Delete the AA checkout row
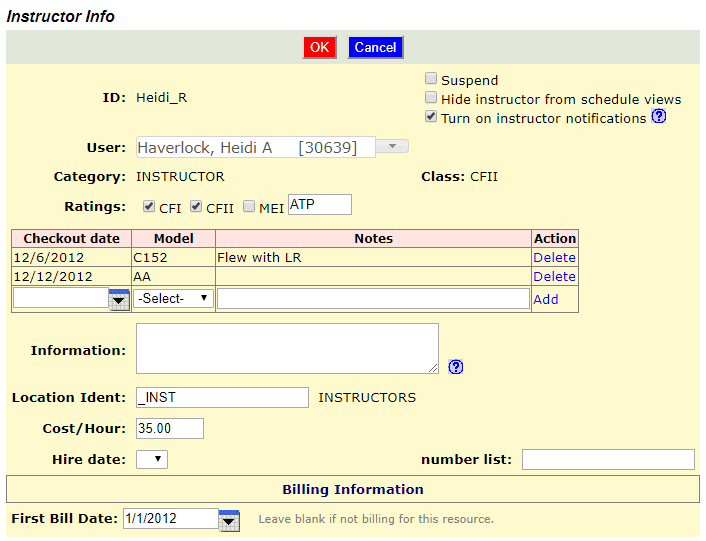 click(554, 276)
